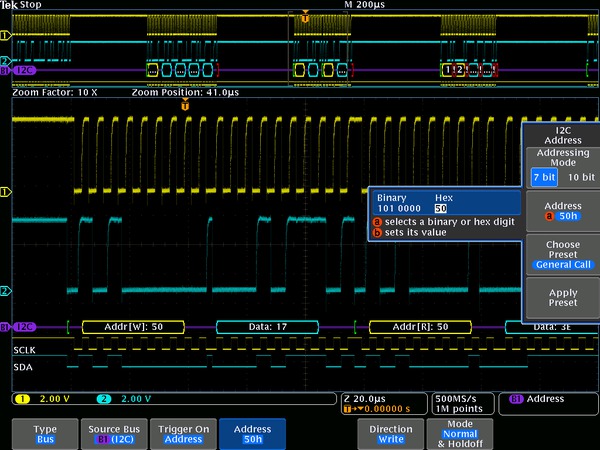Click the channel 2 ground marker on waveform
Image resolution: width=600 pixels, height=450 pixels.
pos(6,291)
